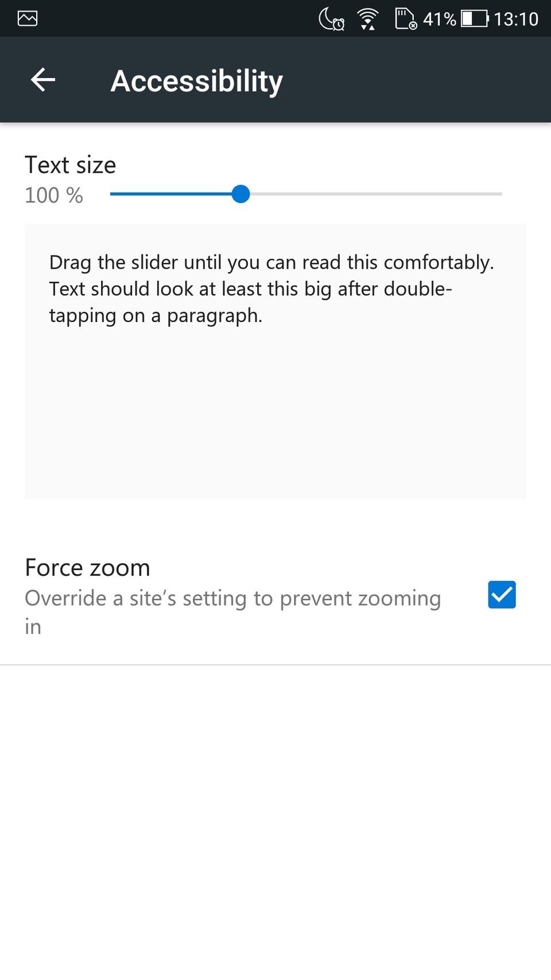Click the Force zoom label
551x980 pixels.
(87, 567)
